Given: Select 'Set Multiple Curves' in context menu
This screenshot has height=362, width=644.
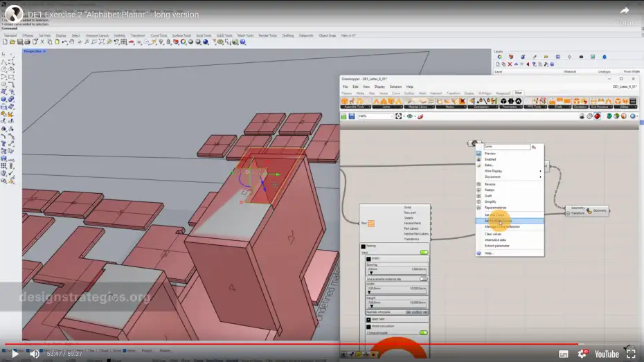Looking at the screenshot, I should [510, 221].
